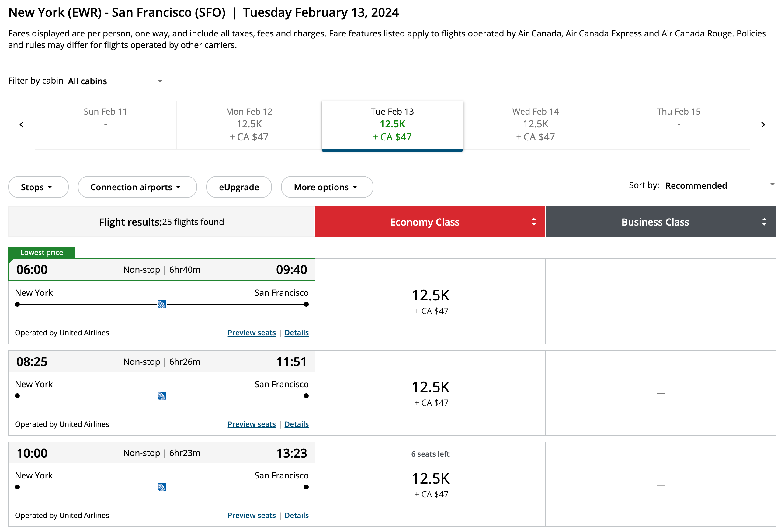The width and height of the screenshot is (781, 532).
Task: Click the next dates right arrow
Action: pyautogui.click(x=763, y=125)
